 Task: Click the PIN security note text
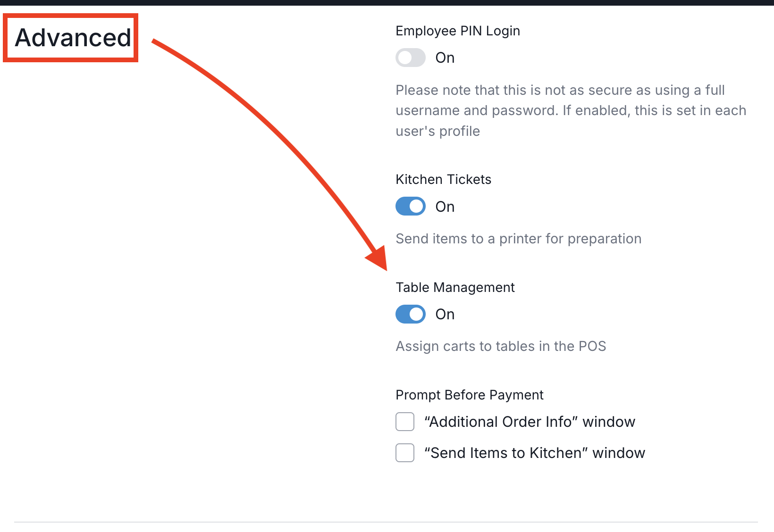coord(571,110)
